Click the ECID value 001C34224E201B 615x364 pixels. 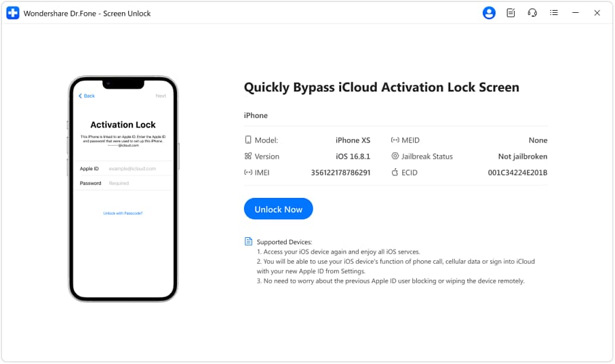click(517, 173)
